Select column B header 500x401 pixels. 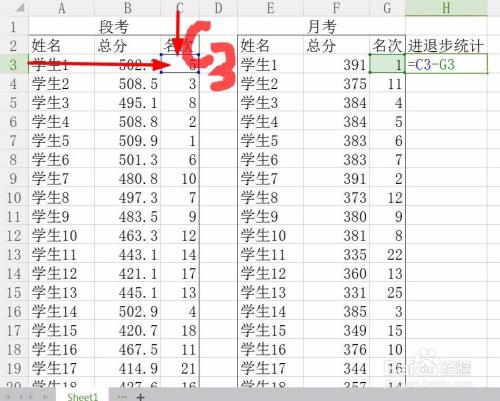pos(127,8)
